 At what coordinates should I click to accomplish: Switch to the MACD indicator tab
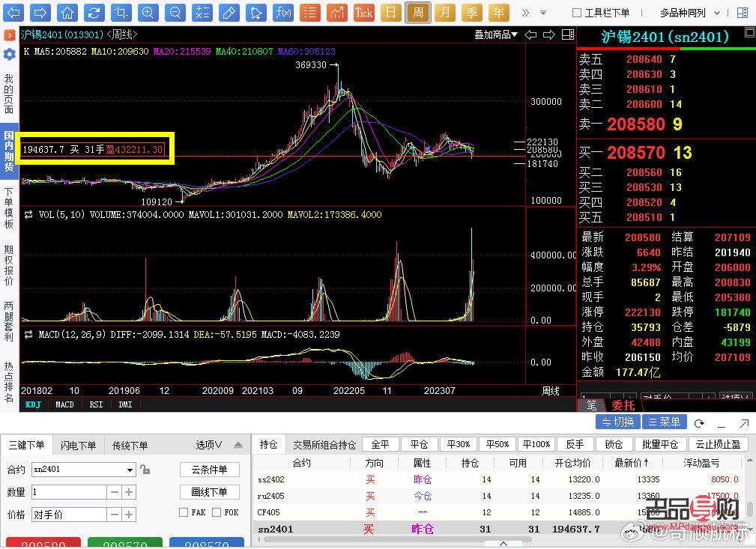pos(64,404)
